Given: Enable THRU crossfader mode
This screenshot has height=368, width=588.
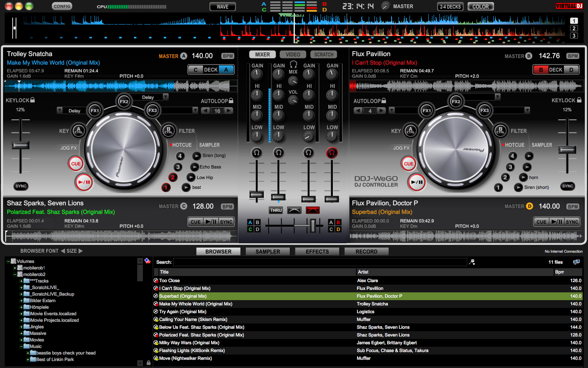Looking at the screenshot, I should point(276,210).
